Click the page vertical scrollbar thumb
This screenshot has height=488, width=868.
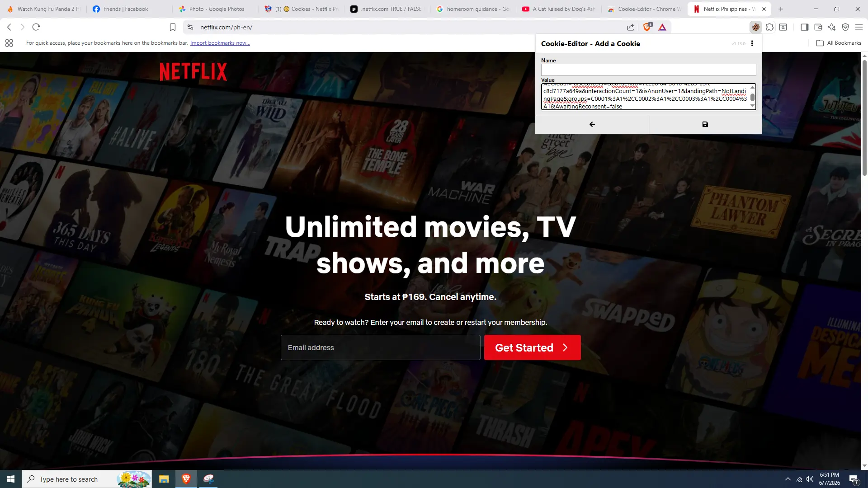[x=864, y=117]
